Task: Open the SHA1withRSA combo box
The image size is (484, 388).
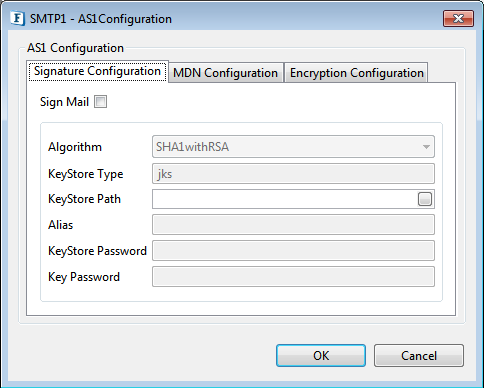Action: [293, 147]
